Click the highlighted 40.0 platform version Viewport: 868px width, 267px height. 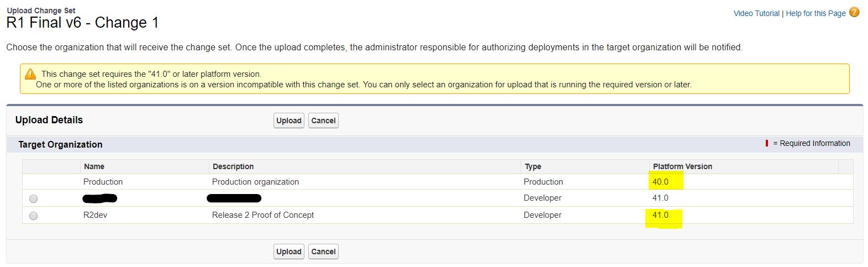pyautogui.click(x=661, y=182)
